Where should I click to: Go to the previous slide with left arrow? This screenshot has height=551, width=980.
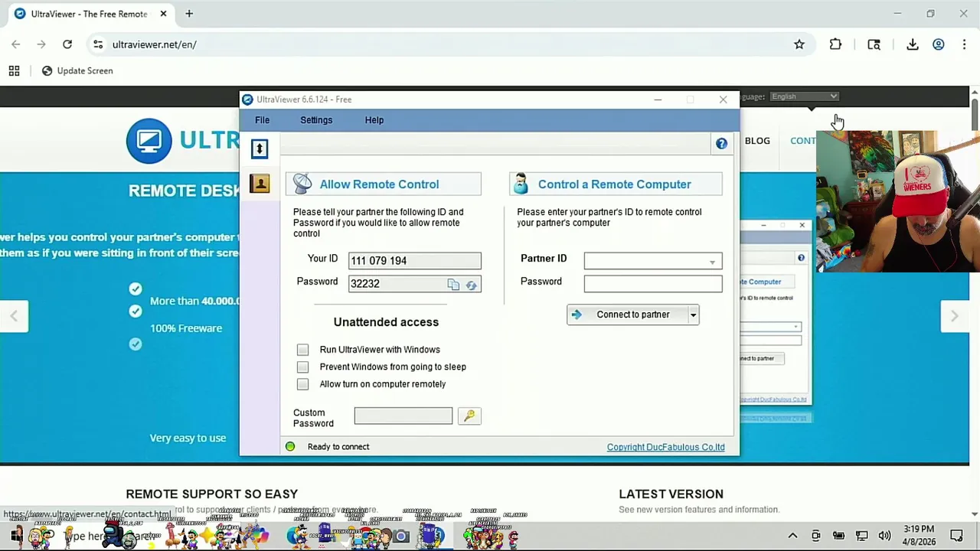(14, 316)
